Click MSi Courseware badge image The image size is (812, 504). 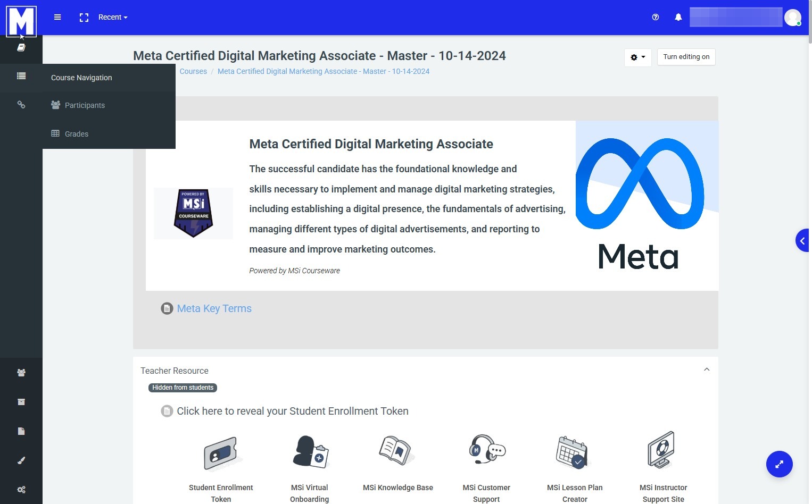pyautogui.click(x=193, y=213)
